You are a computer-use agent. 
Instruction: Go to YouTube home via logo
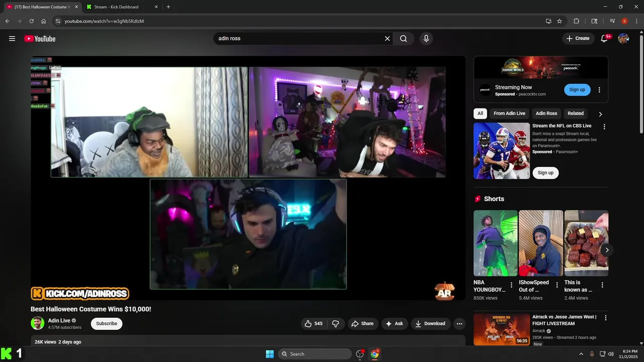[40, 39]
